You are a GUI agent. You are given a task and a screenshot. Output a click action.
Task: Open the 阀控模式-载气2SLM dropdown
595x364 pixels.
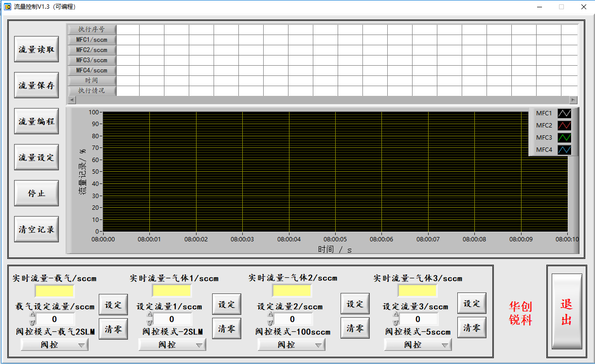(x=54, y=345)
